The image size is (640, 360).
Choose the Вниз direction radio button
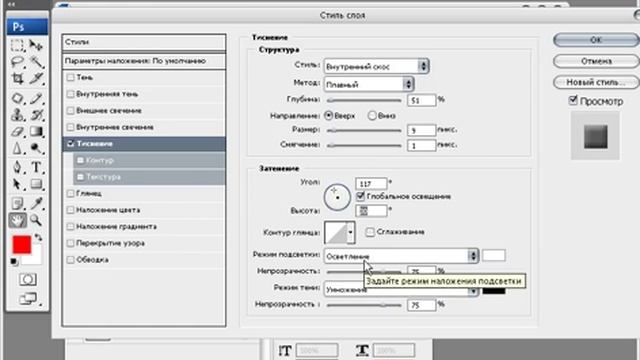click(372, 116)
